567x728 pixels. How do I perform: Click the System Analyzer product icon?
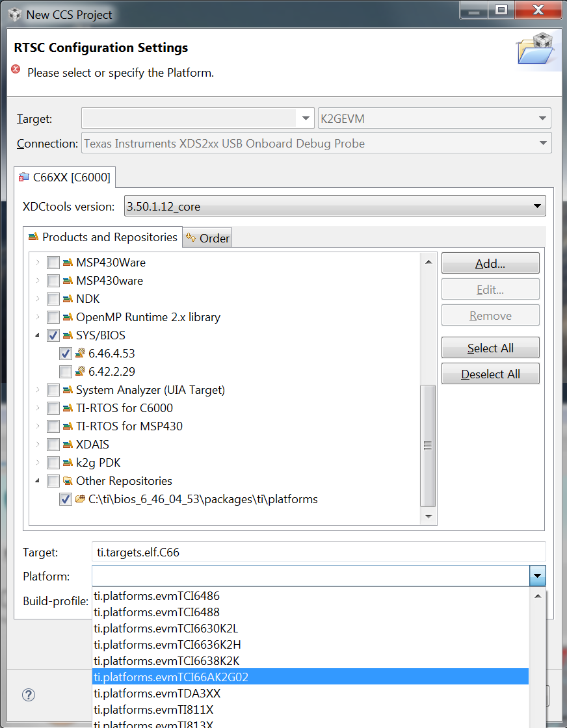coord(68,390)
